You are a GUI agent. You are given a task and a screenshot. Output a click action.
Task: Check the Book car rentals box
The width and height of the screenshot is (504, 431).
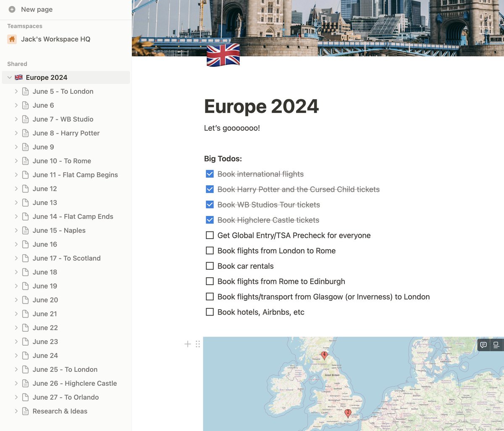coord(210,266)
